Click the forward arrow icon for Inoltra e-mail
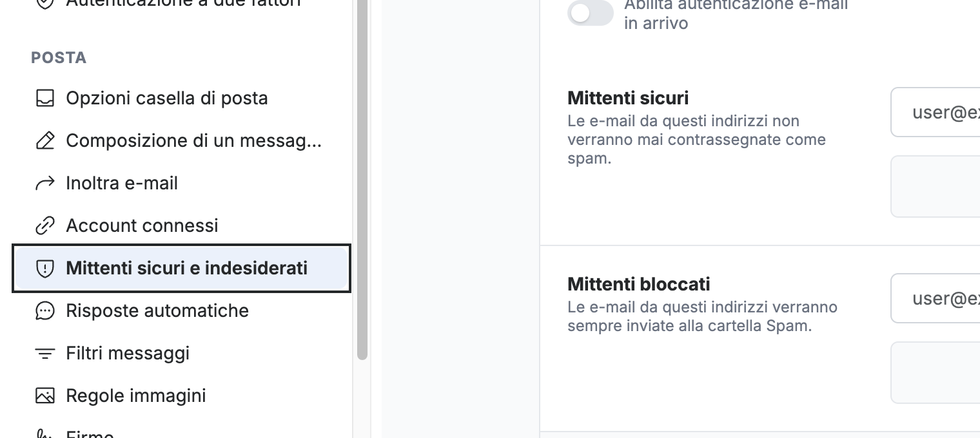 (44, 184)
